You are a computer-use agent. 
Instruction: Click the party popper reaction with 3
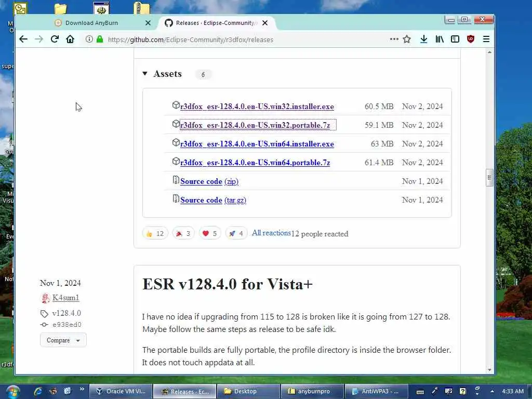(x=183, y=233)
